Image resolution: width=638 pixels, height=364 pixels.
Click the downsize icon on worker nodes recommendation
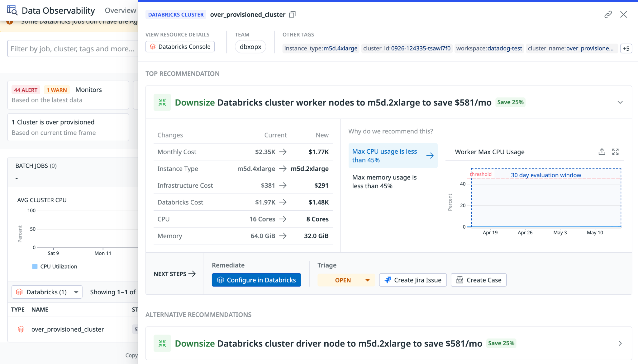click(x=162, y=102)
